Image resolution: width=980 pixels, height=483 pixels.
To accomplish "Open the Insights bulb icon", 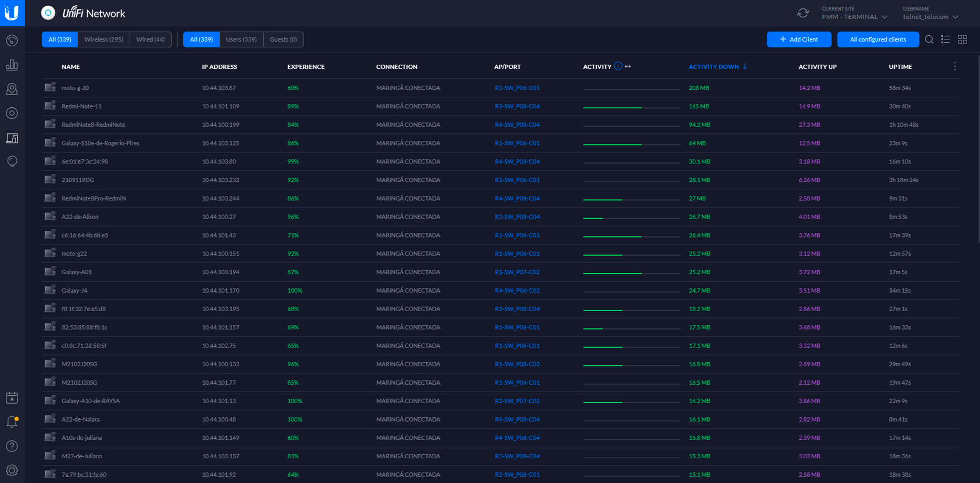I will coord(12,161).
